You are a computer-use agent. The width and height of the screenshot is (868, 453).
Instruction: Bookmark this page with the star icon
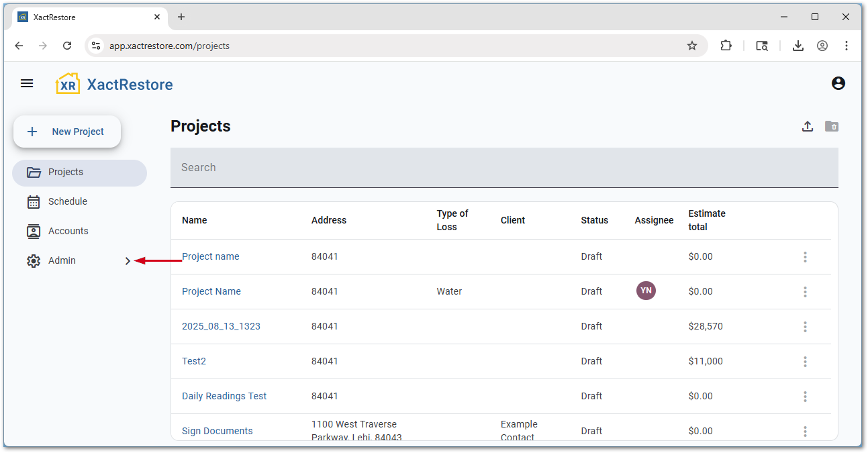point(692,46)
